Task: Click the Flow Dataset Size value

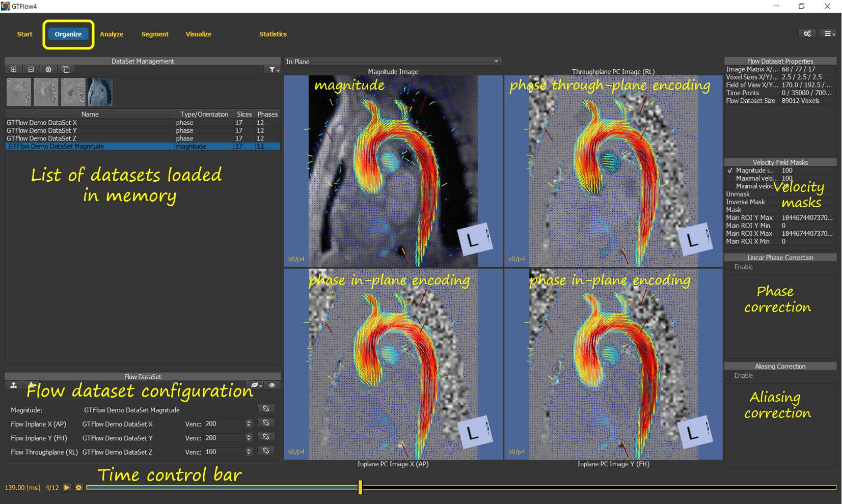Action: 800,101
